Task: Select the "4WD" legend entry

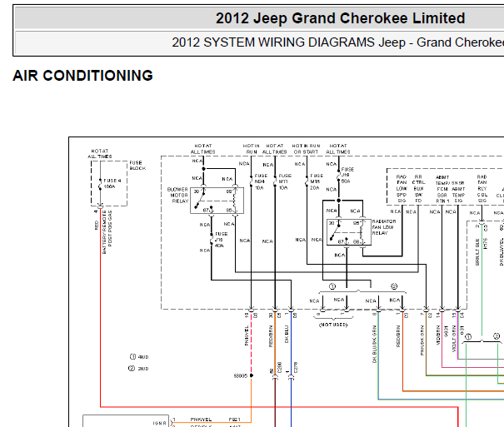Action: tap(139, 357)
